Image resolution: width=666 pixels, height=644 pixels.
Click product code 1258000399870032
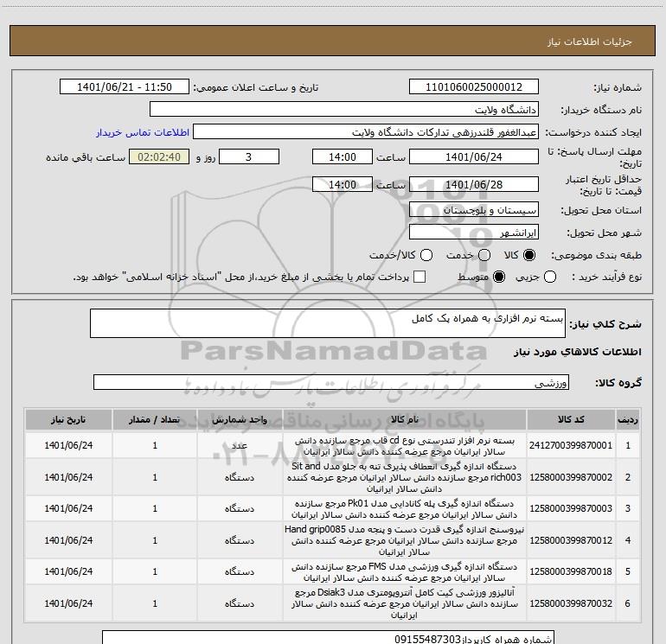[x=571, y=603]
